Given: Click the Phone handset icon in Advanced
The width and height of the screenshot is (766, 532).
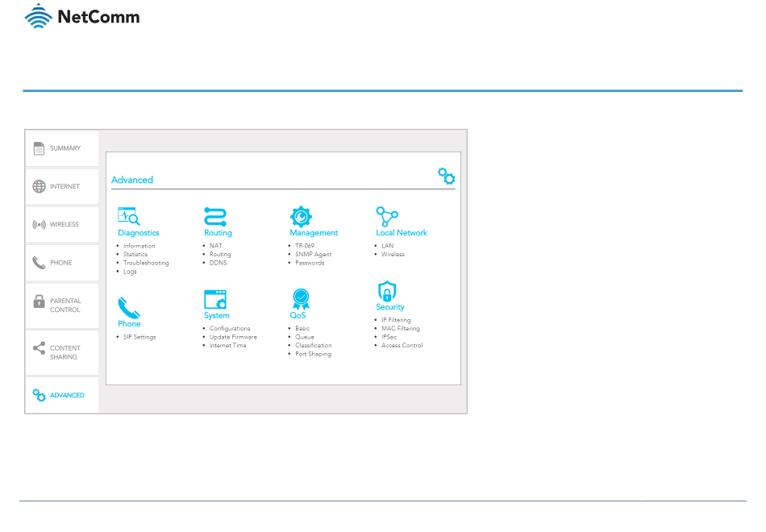Looking at the screenshot, I should tap(128, 307).
